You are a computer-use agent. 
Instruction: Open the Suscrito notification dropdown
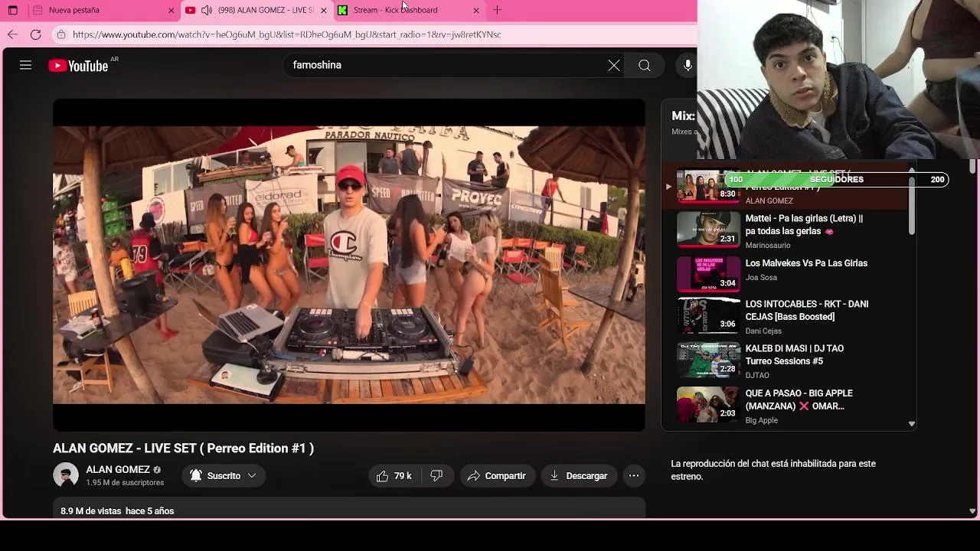coord(224,476)
